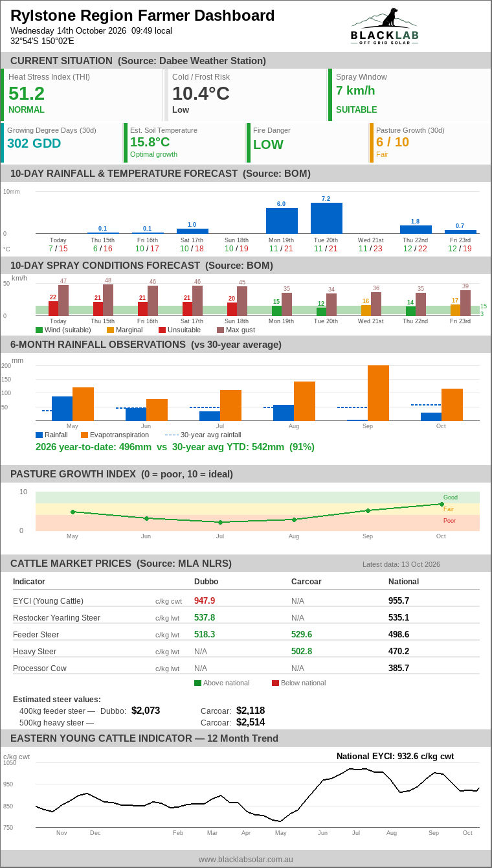Click the 10-DAY SPRAY CONDITIONS FORECAST header
Screen dimensions: 492x868
tap(142, 266)
